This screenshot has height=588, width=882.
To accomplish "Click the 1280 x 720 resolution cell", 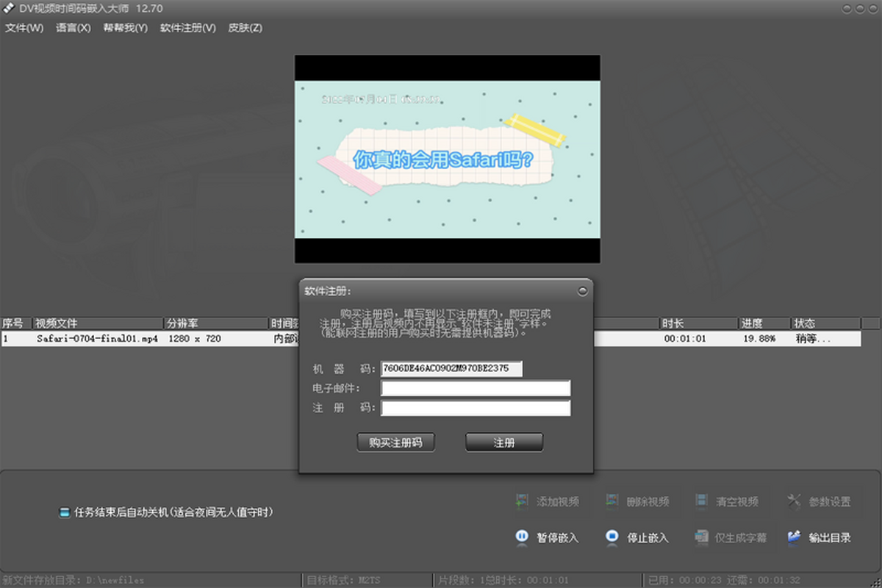I will click(x=195, y=339).
